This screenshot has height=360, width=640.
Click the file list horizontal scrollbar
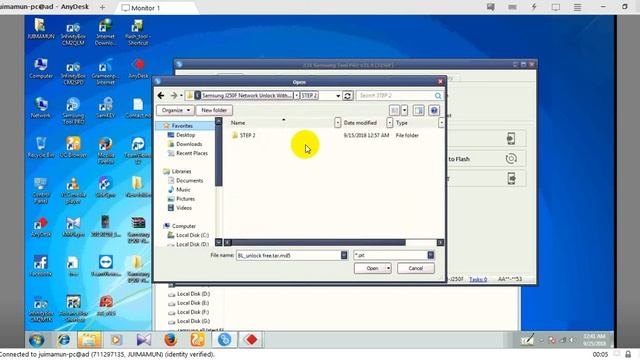click(x=319, y=242)
